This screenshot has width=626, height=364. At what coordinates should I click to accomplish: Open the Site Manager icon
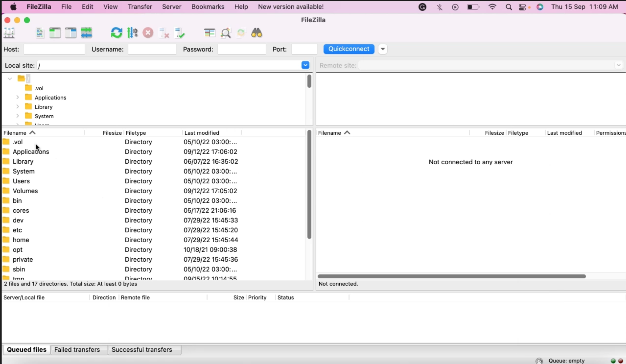click(x=9, y=33)
